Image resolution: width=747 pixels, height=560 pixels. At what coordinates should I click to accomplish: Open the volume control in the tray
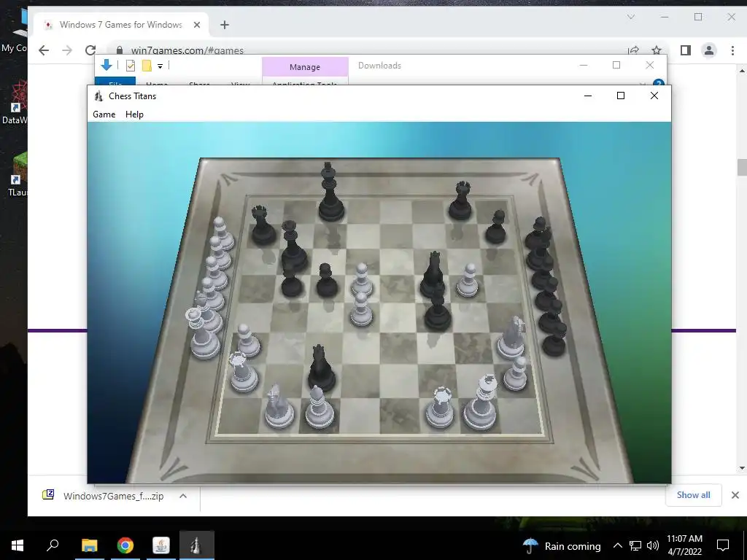coord(652,545)
